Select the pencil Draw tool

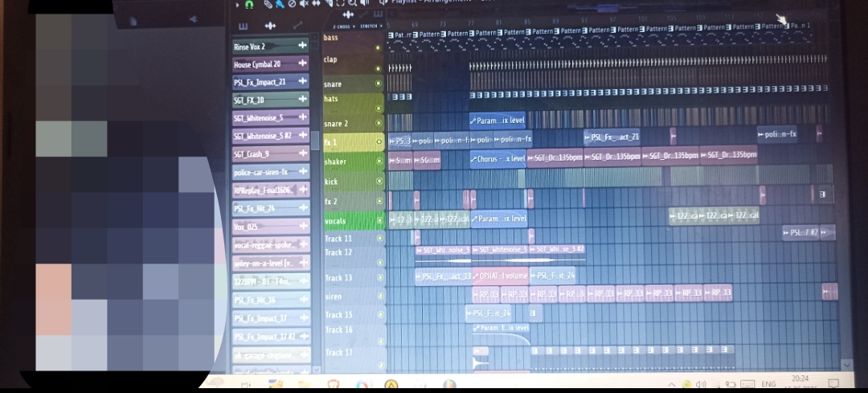tap(268, 5)
